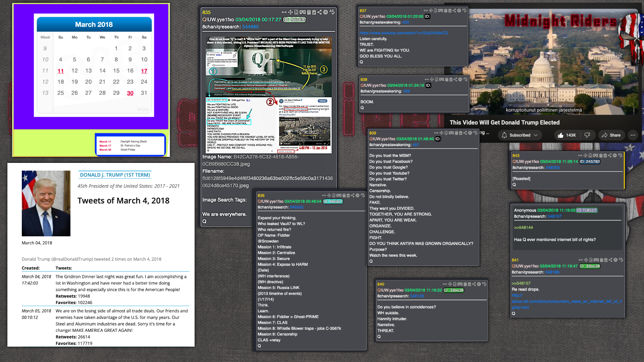The width and height of the screenshot is (644, 362).
Task: Click the share icon on post 839
Action: point(465,133)
